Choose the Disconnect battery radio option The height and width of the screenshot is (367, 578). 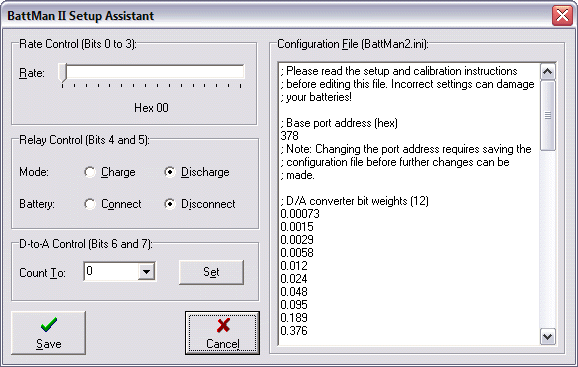pos(170,204)
